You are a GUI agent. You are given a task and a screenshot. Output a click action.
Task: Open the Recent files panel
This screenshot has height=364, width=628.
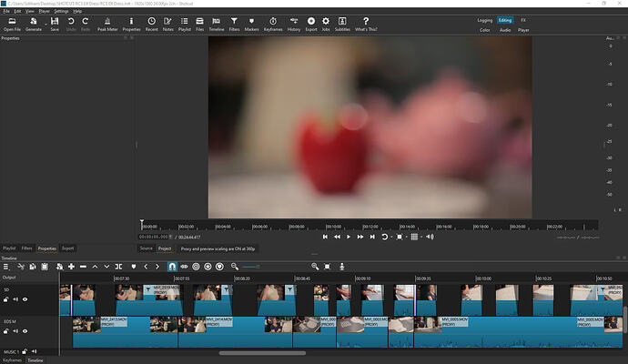(151, 24)
